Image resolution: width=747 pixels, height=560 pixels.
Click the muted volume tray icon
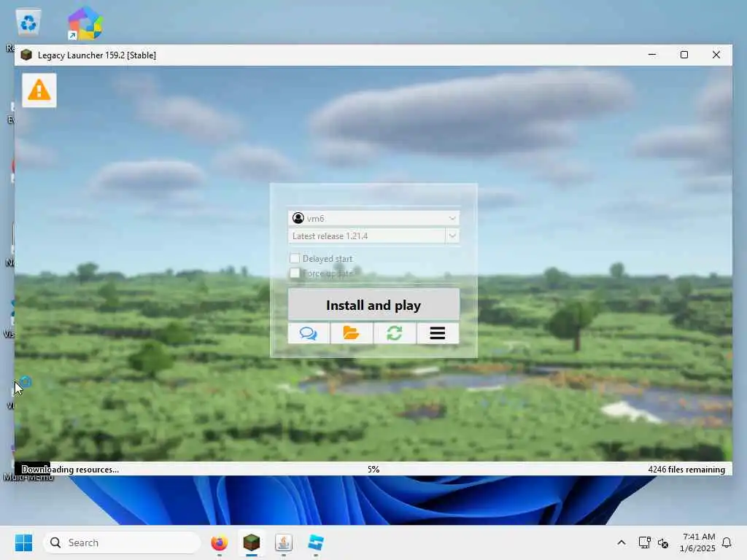pos(662,542)
